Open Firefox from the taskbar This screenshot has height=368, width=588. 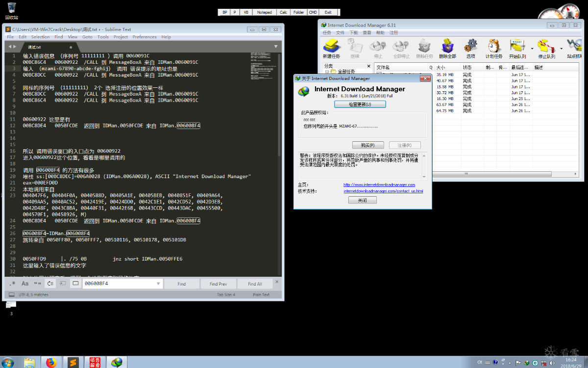51,363
